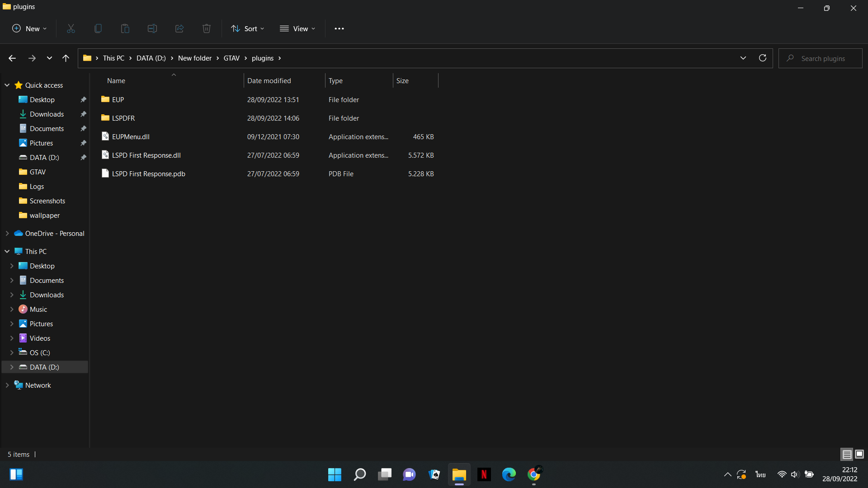Open the Sort dropdown menu
868x488 pixels.
(x=247, y=28)
